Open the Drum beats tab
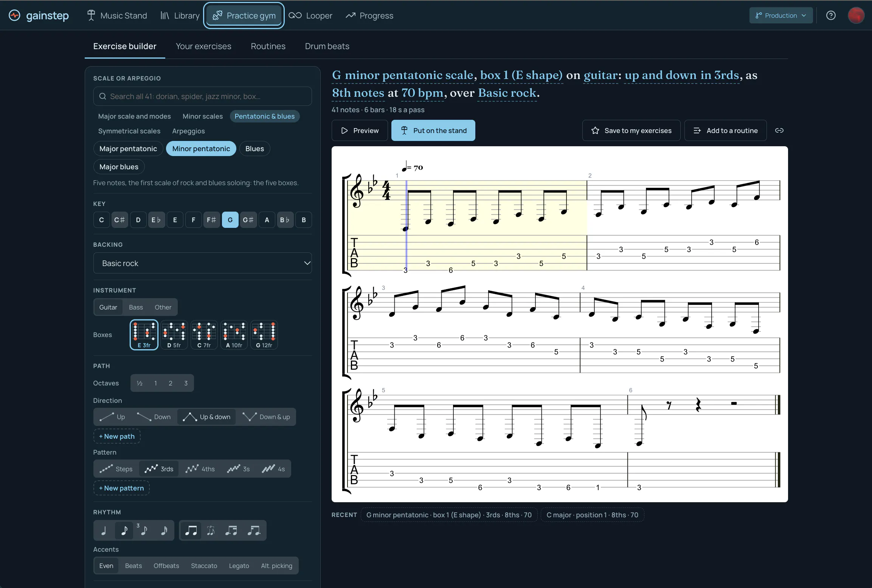Screen dimensions: 872x588 327,46
